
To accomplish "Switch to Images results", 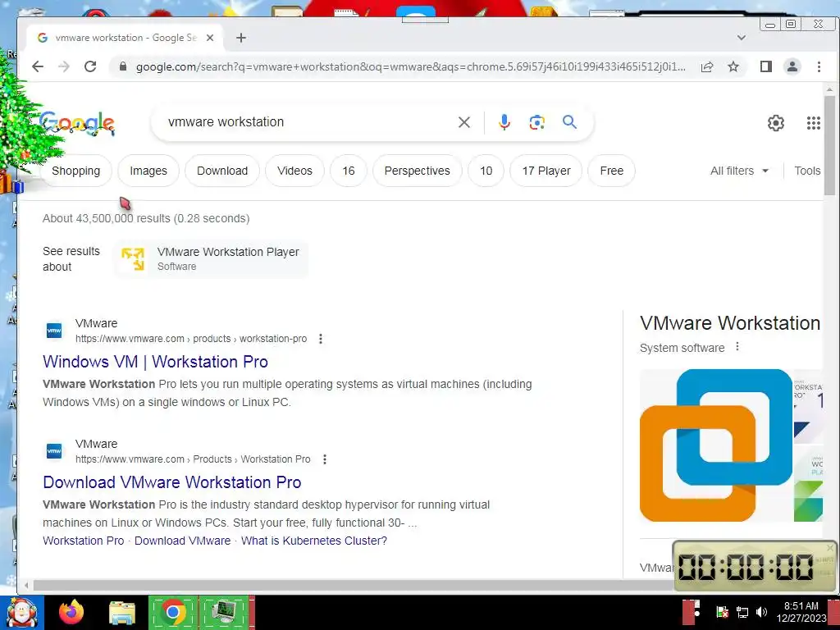I will pyautogui.click(x=148, y=171).
